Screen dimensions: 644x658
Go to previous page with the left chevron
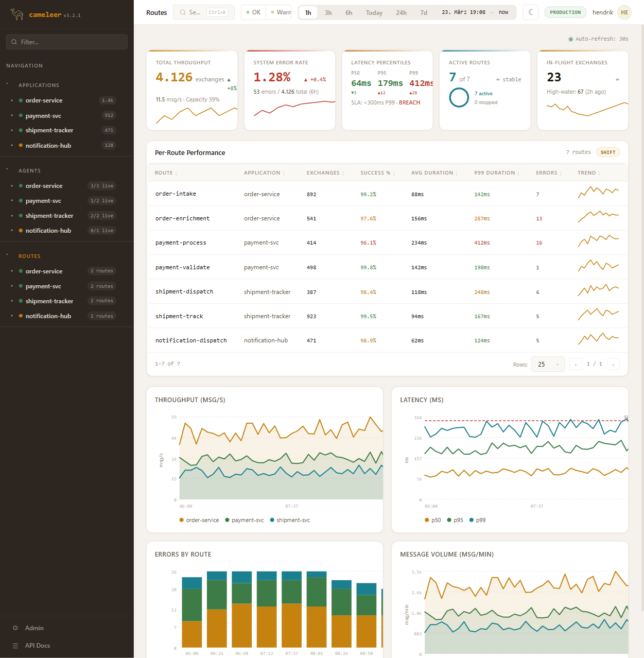(x=576, y=365)
